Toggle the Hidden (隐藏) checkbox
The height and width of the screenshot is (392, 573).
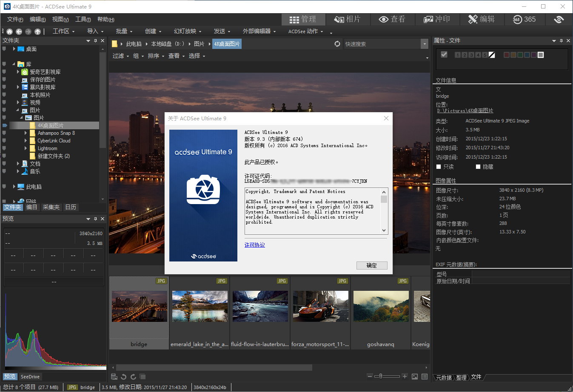tap(478, 167)
